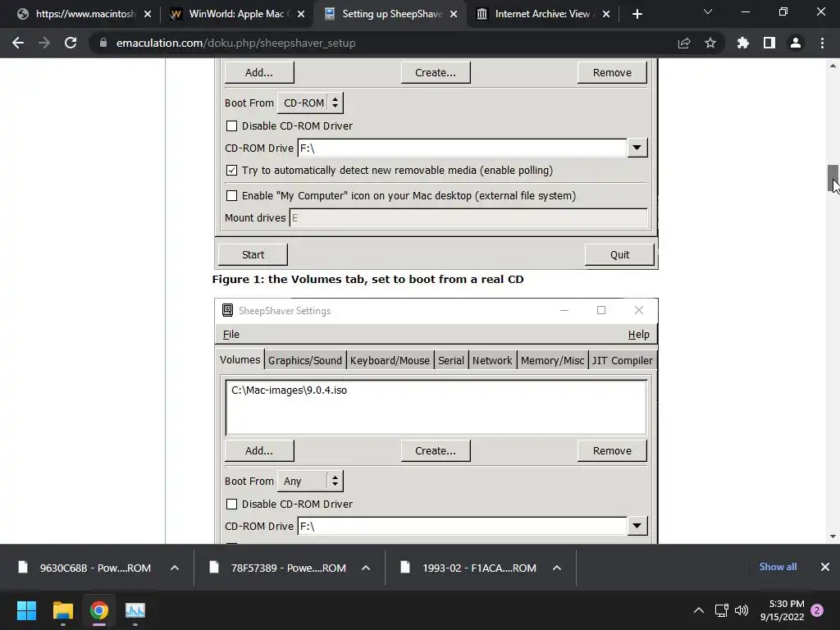Open the Chrome profile avatar
840x630 pixels.
796,43
